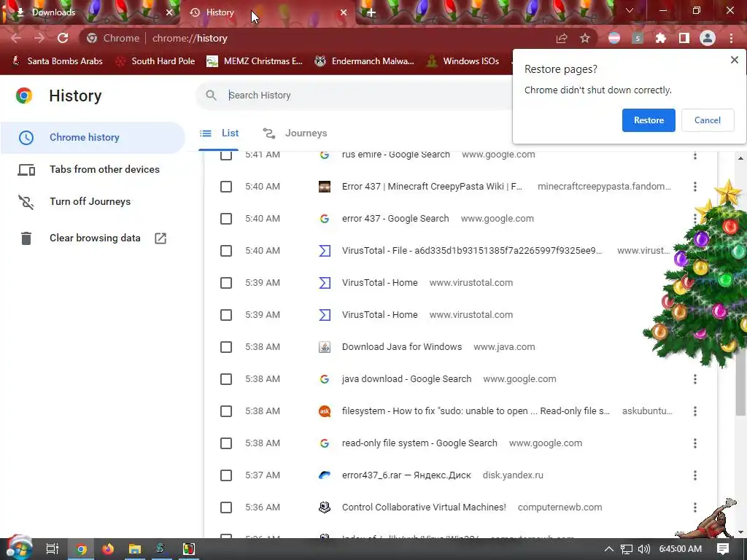Check the java download Google Search entry

tap(226, 379)
